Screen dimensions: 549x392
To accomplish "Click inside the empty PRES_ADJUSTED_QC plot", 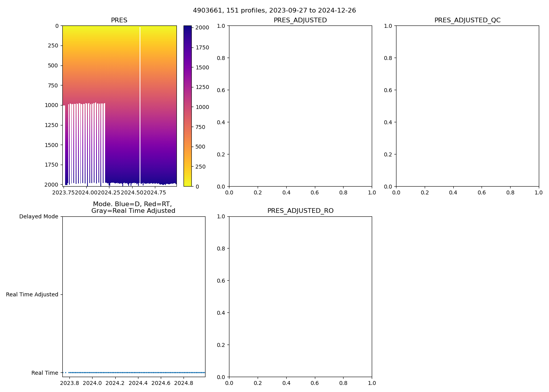I will [467, 106].
